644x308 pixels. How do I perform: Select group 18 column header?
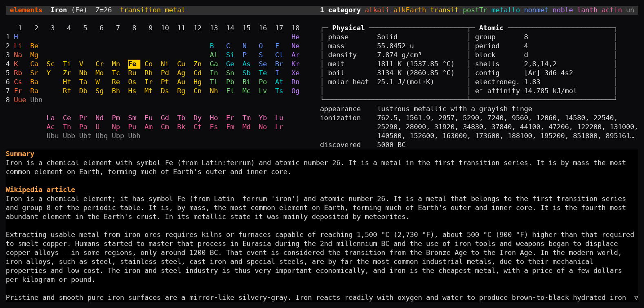point(295,28)
